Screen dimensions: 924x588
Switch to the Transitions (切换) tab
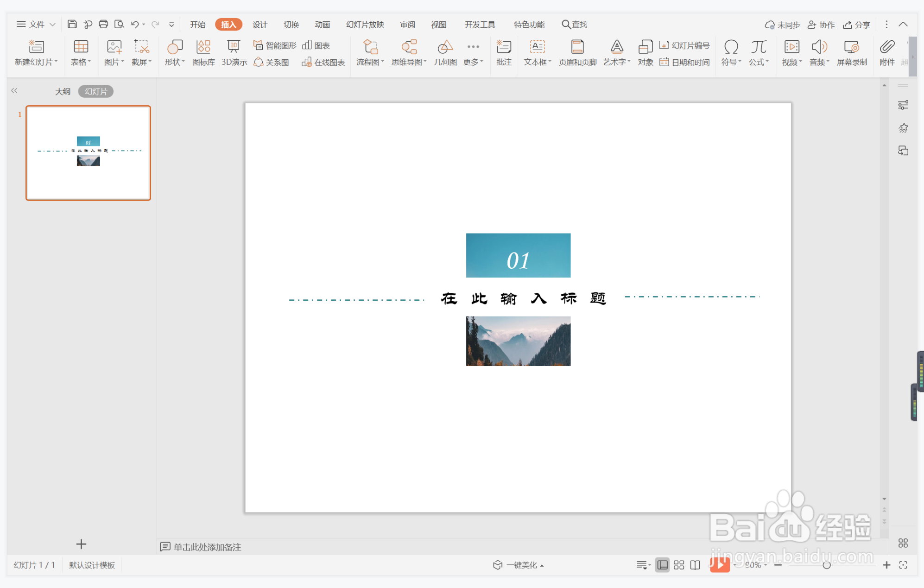pos(291,25)
